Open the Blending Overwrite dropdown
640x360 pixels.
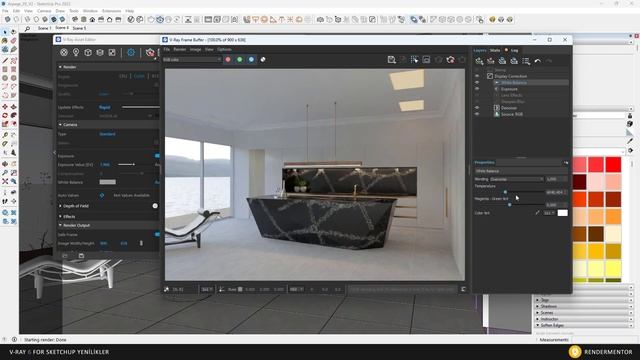[517, 179]
